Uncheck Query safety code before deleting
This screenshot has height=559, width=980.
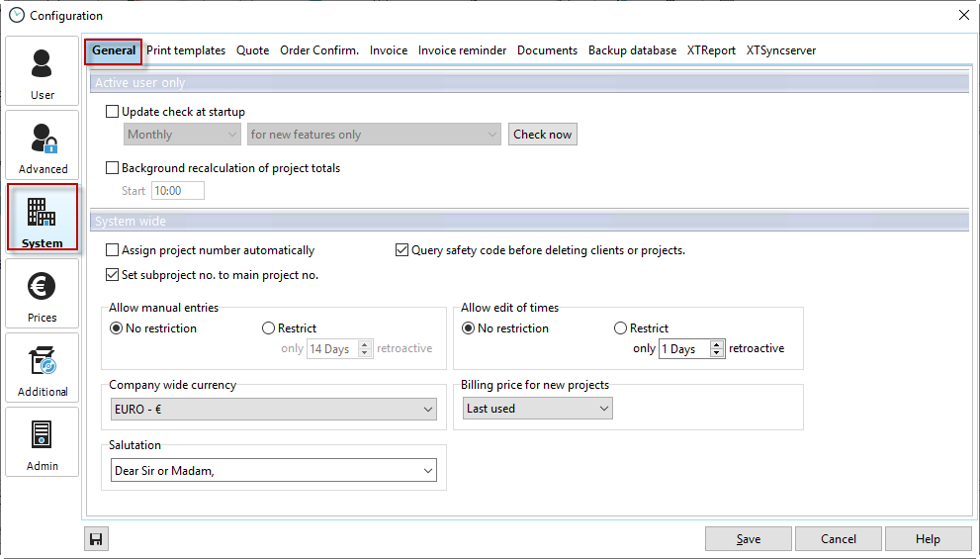(x=402, y=250)
